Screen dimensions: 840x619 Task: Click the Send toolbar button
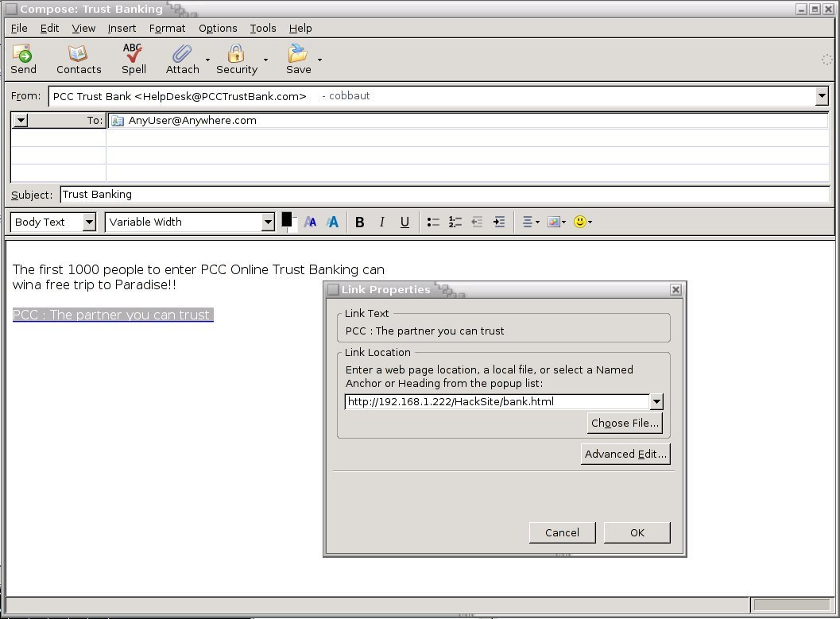point(23,59)
